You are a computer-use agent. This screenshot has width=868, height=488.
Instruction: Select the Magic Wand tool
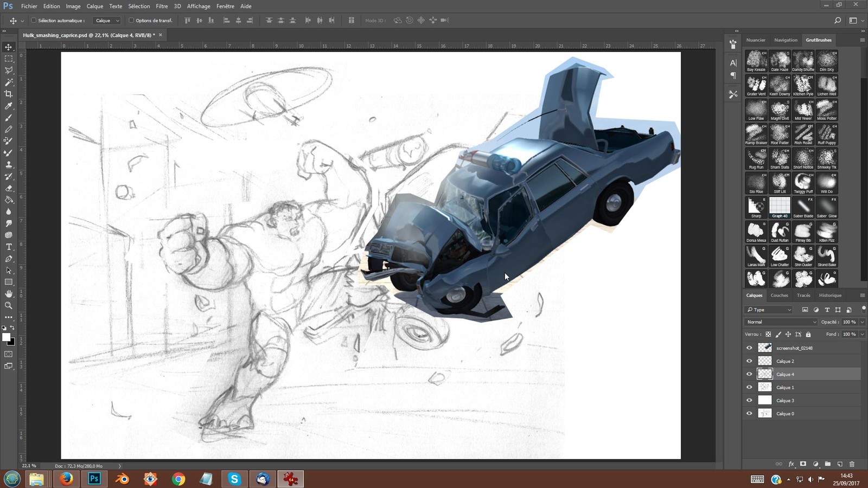pyautogui.click(x=9, y=82)
